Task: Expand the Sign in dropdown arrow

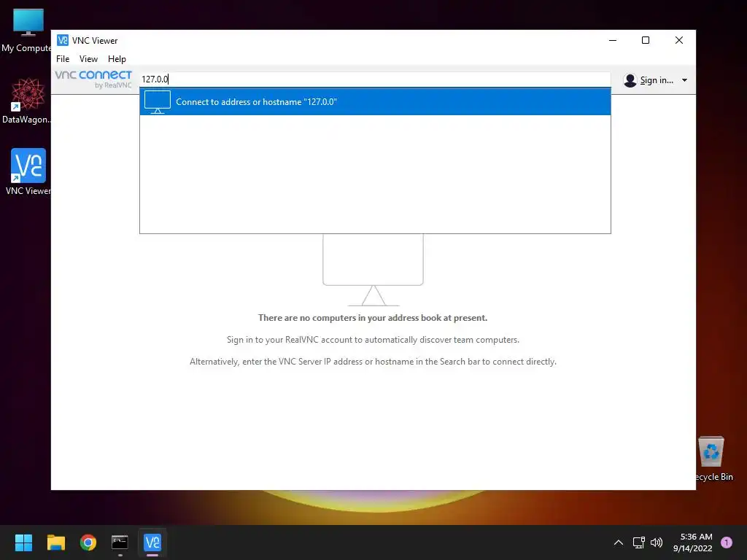Action: (x=684, y=80)
